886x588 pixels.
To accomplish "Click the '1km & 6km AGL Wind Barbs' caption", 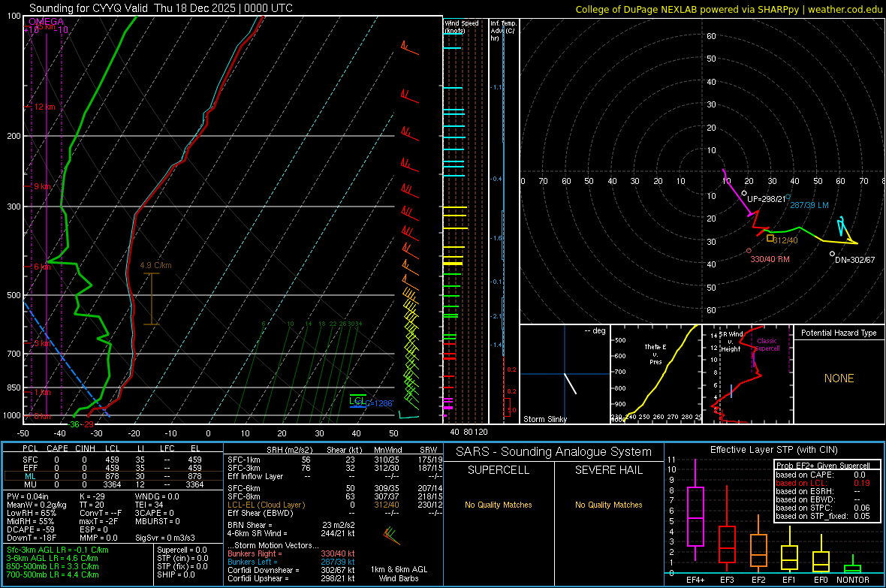I will pos(399,574).
